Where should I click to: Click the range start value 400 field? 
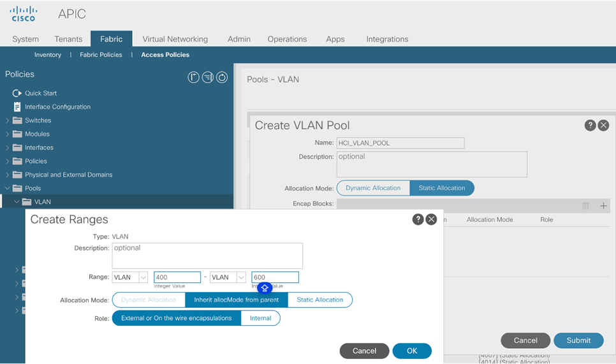tap(177, 277)
